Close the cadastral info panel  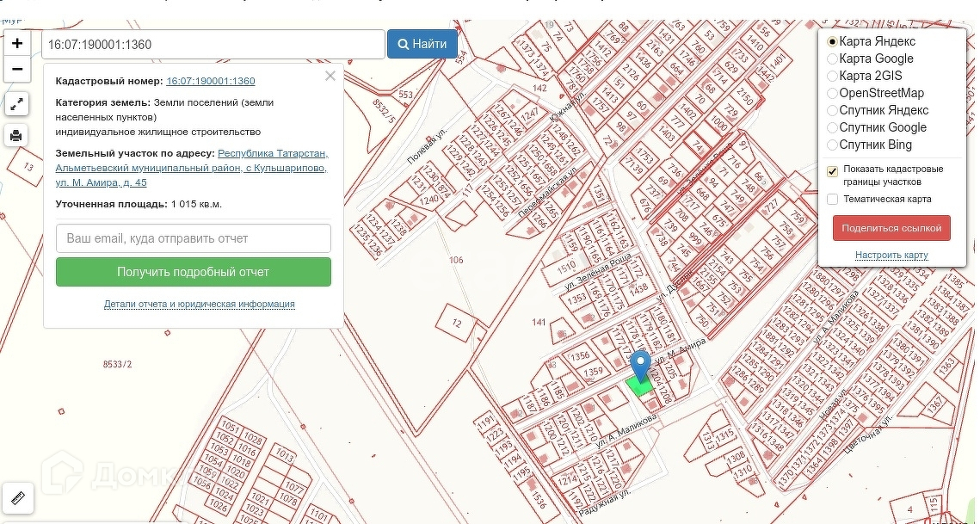click(330, 76)
